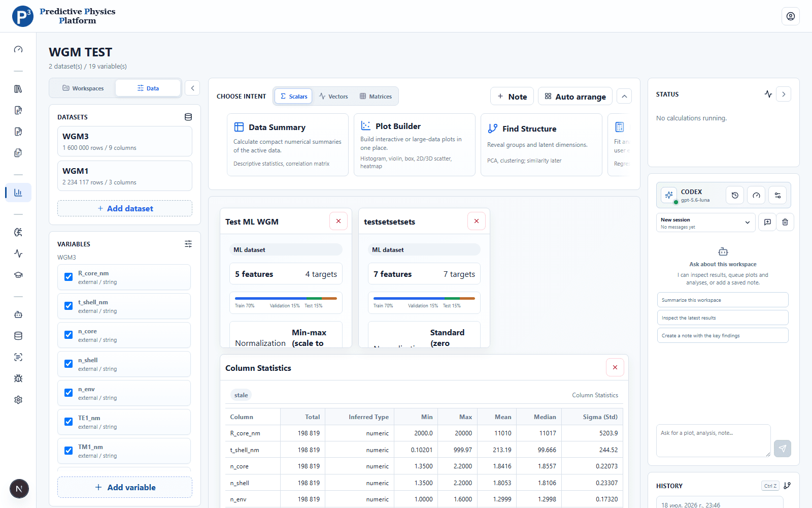812x508 pixels.
Task: Open Codex settings sliders icon
Action: (777, 195)
